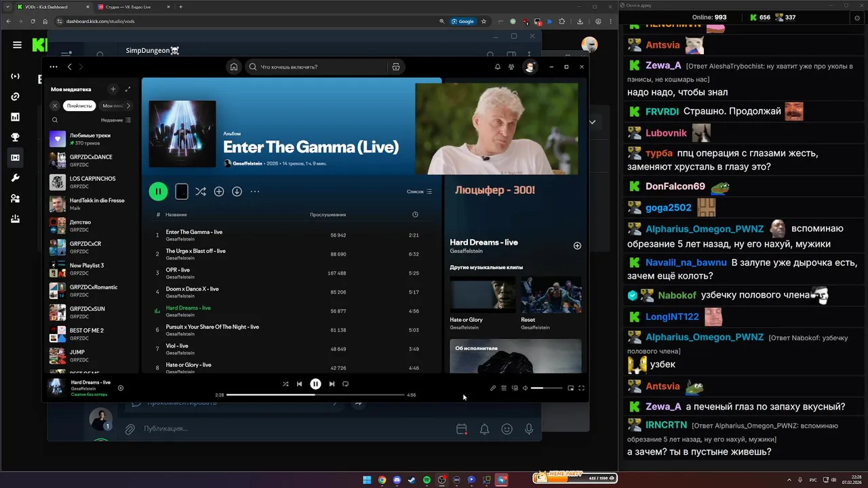Open the JUMP playlist
The height and width of the screenshot is (488, 868).
point(91,356)
